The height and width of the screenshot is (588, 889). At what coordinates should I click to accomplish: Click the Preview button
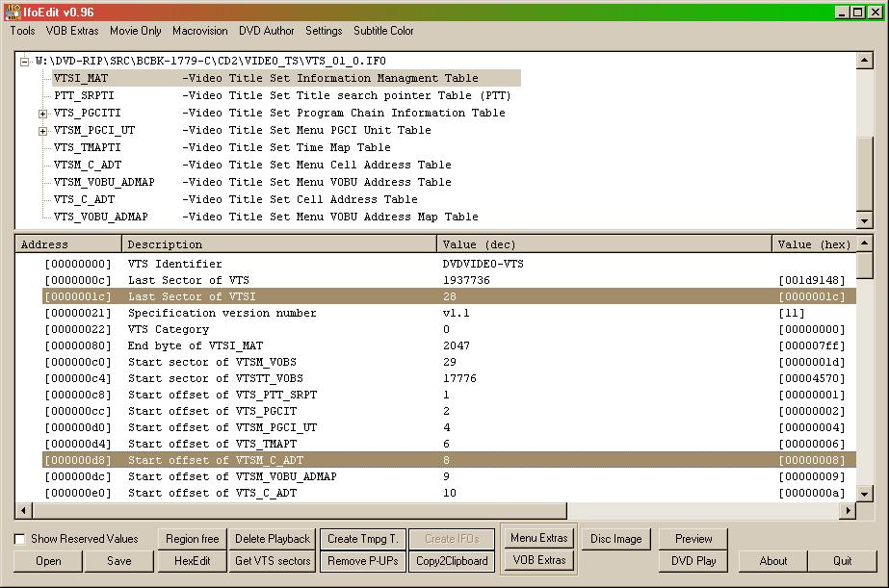pyautogui.click(x=693, y=539)
